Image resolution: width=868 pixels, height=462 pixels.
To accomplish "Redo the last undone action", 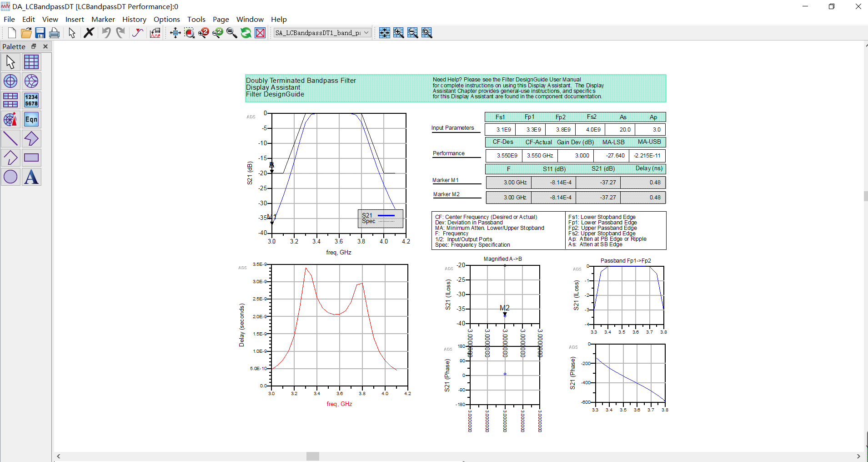I will tap(120, 33).
